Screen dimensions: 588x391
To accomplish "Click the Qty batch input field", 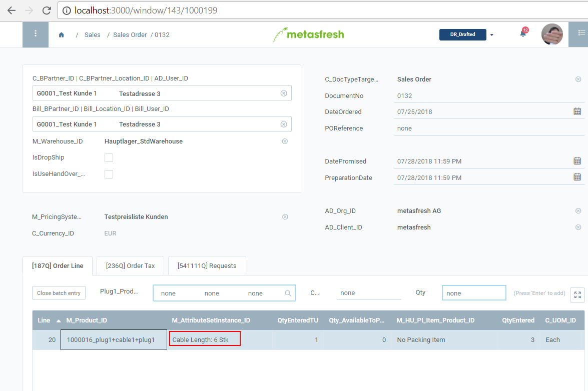I will (x=474, y=293).
